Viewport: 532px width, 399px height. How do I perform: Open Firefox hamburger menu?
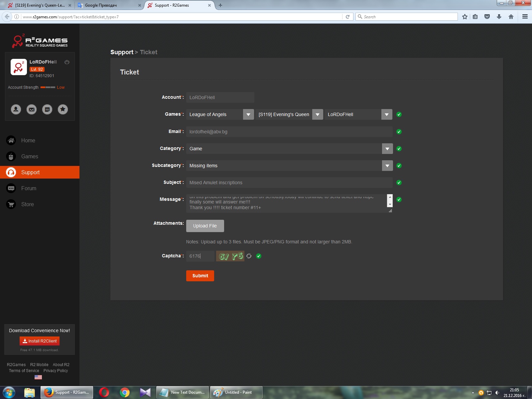(x=525, y=17)
